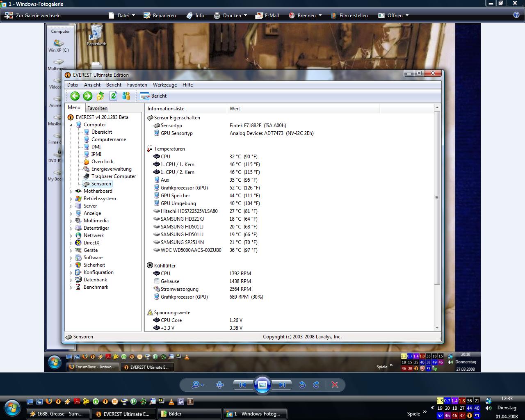Switch to the Favoriten tab beside Menü
This screenshot has height=420, width=525.
[x=97, y=108]
